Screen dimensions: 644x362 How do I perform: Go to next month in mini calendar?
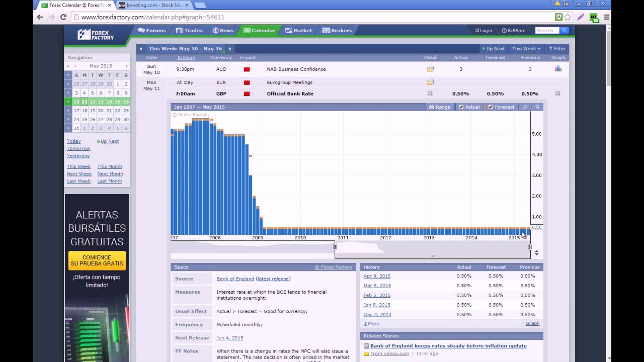click(126, 66)
